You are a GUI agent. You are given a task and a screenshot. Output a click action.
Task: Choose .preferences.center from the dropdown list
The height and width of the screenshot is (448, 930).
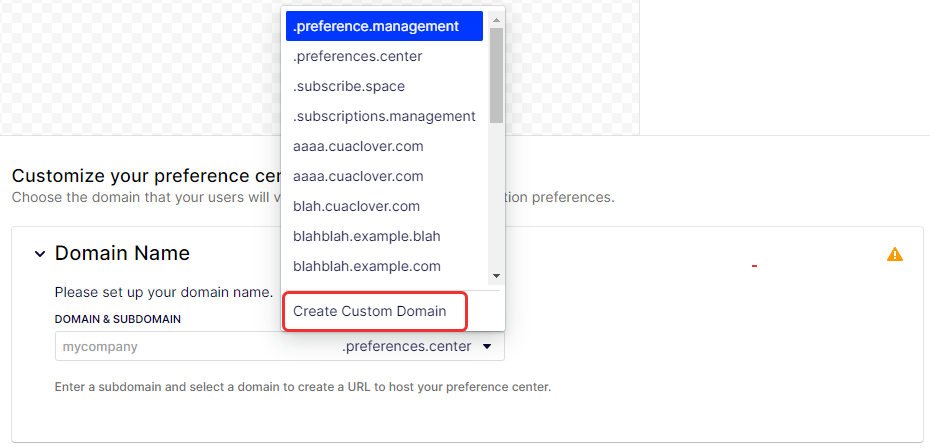pos(384,56)
